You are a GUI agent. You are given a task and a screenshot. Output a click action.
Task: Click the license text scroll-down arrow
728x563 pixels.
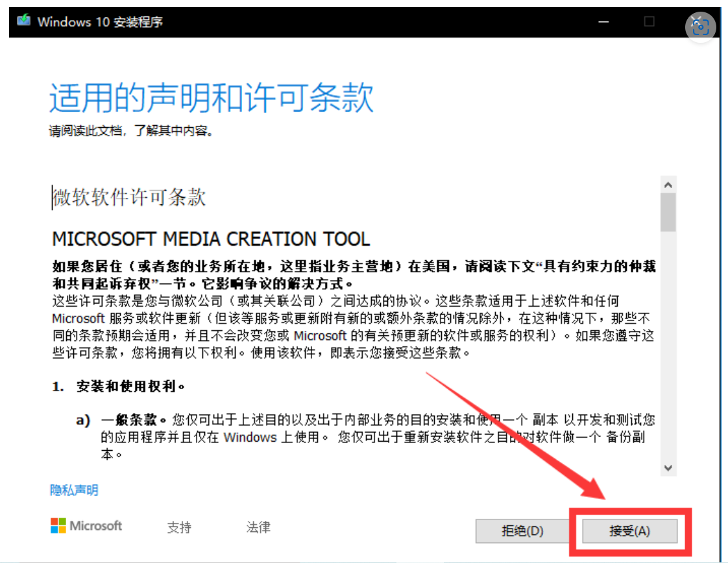click(668, 468)
